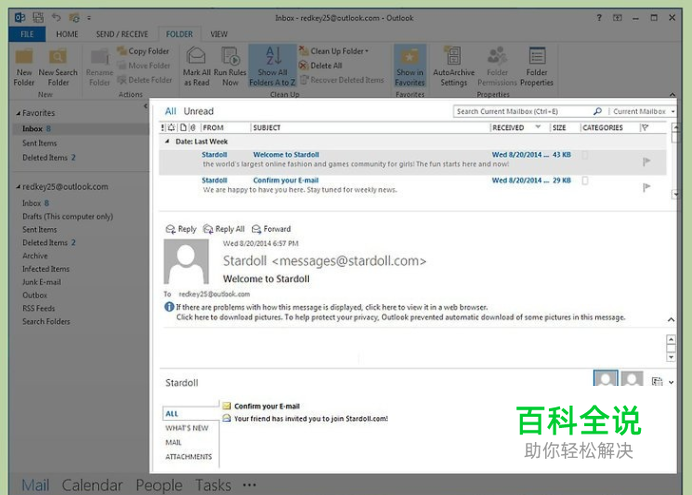Image resolution: width=692 pixels, height=495 pixels.
Task: Collapse the redkey25@outlook.com account tree
Action: pyautogui.click(x=19, y=187)
